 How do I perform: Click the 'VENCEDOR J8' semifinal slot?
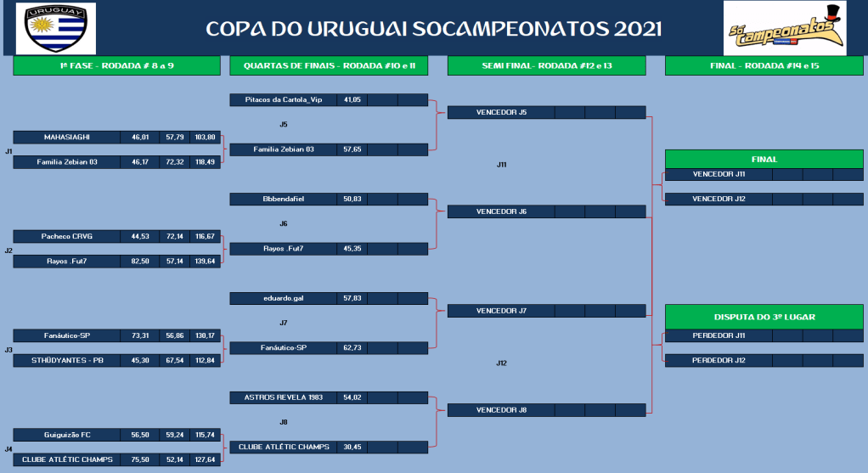[x=501, y=410]
